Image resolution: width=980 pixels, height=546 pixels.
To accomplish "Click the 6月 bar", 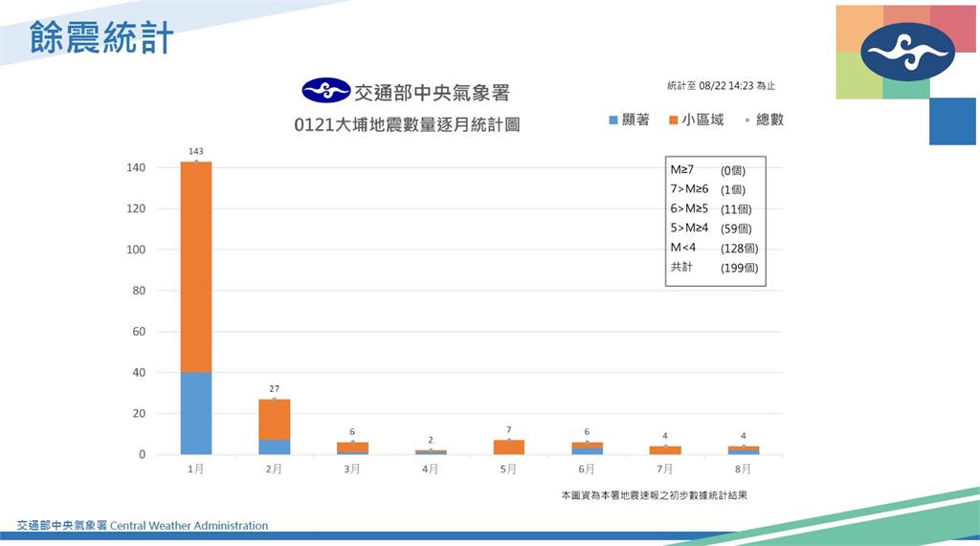I will click(587, 448).
